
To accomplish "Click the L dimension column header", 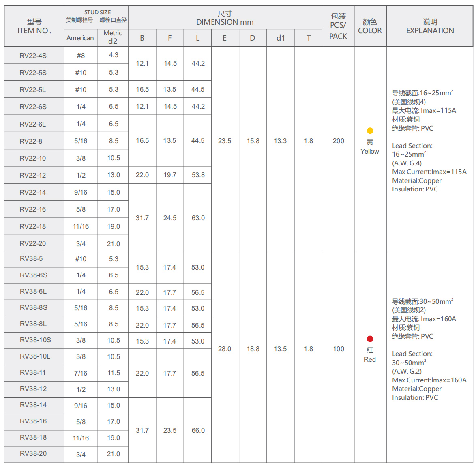I will [x=197, y=38].
